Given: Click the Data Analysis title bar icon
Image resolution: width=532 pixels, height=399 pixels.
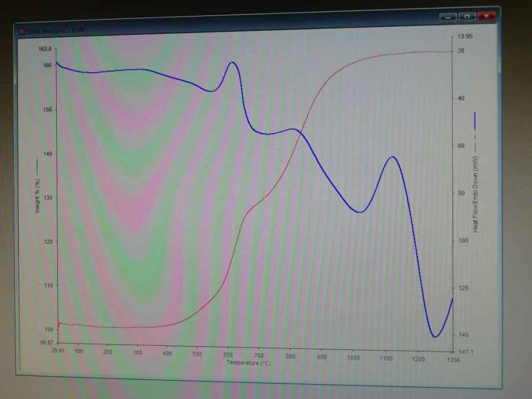Looking at the screenshot, I should pos(22,31).
